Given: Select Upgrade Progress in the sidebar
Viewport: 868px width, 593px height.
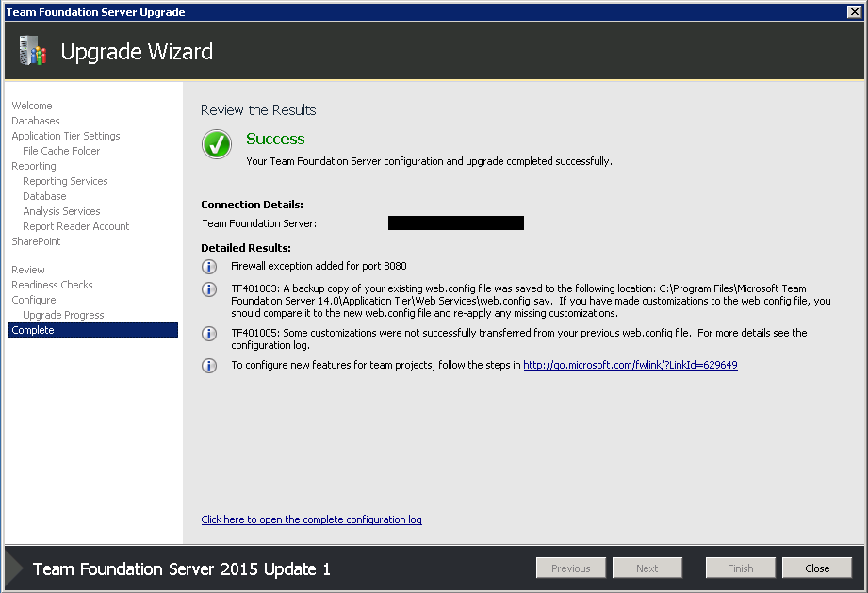Looking at the screenshot, I should (x=63, y=315).
